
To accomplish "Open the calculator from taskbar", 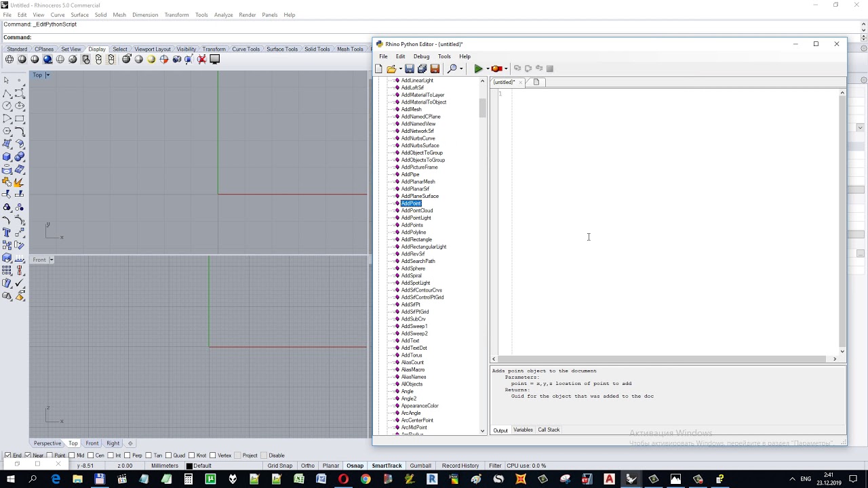I will point(188,479).
